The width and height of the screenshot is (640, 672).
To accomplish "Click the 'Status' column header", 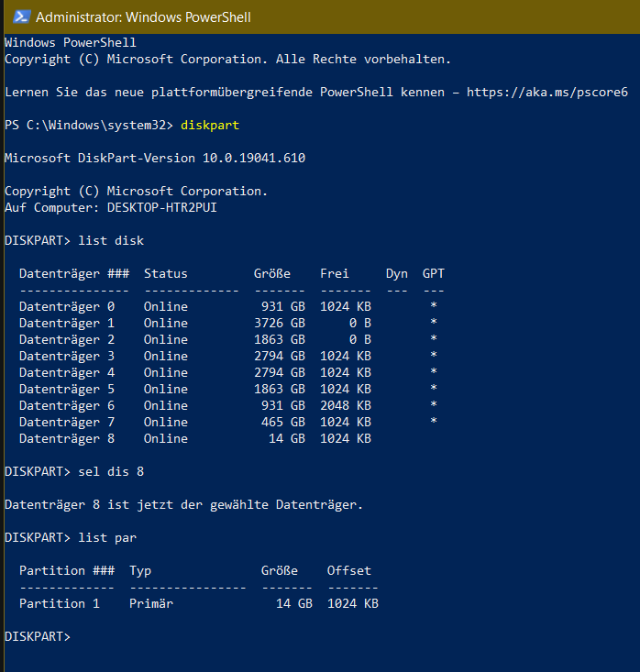I will pyautogui.click(x=165, y=273).
